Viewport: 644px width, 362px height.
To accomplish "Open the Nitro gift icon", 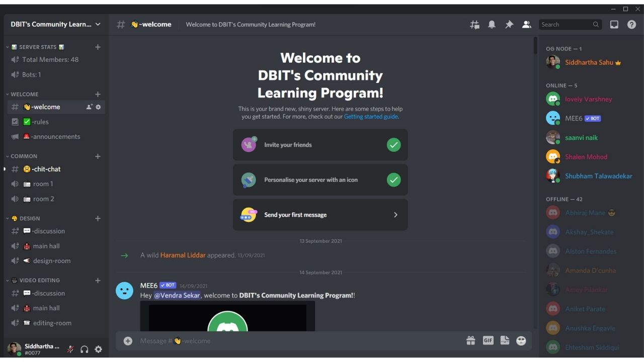I will click(470, 340).
